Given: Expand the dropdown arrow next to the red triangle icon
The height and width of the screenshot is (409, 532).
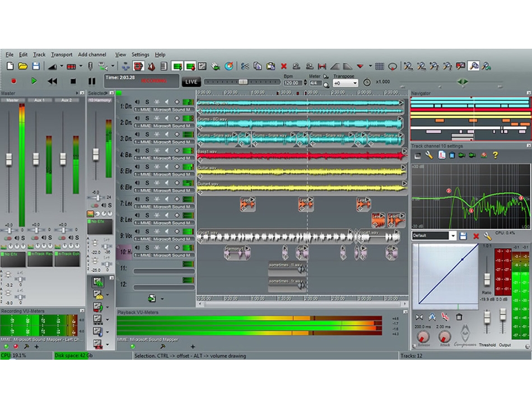Looking at the screenshot, I should pos(370,66).
